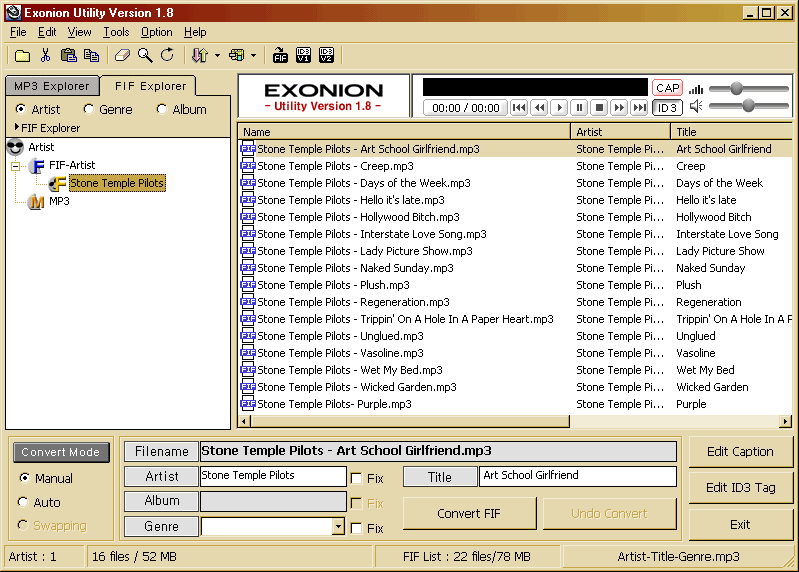Collapse the FIF-Artist tree node
The height and width of the screenshot is (572, 799).
pyautogui.click(x=16, y=166)
